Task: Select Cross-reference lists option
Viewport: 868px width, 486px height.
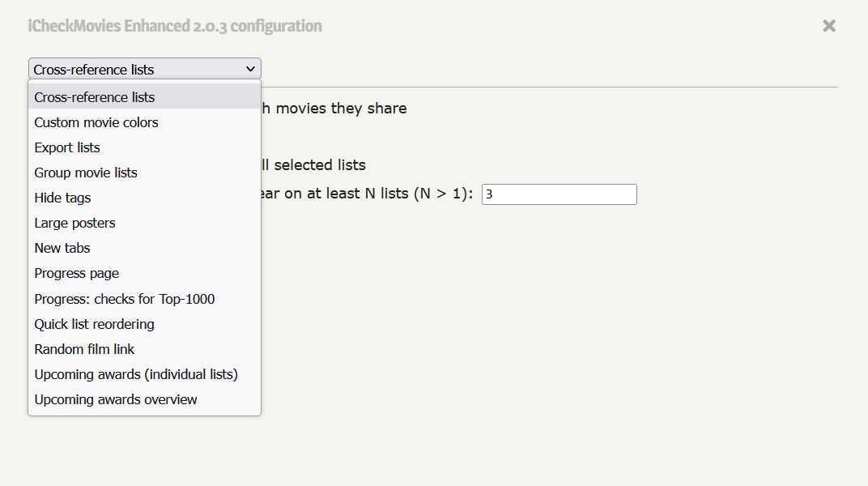Action: (95, 97)
